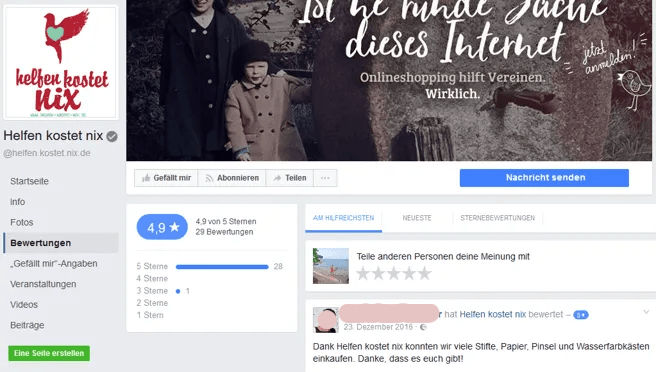Rate two stars in review box
Image resolution: width=656 pixels, height=372 pixels.
pyautogui.click(x=379, y=274)
